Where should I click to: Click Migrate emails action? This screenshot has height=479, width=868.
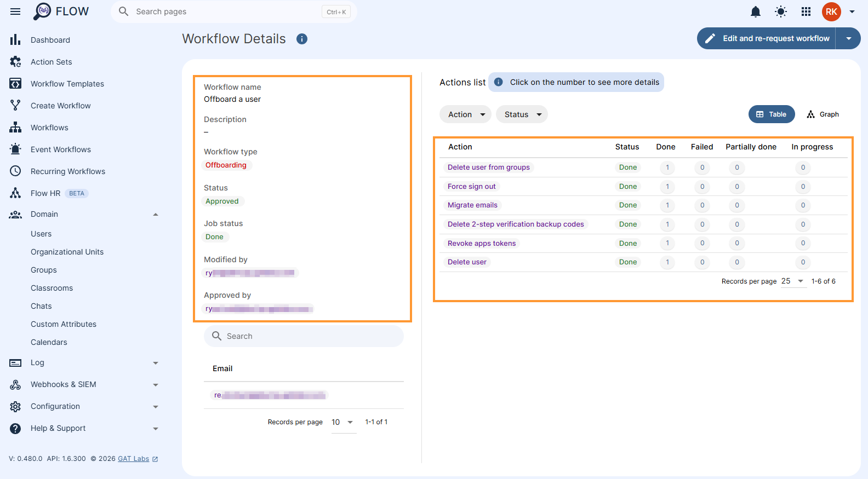[472, 205]
